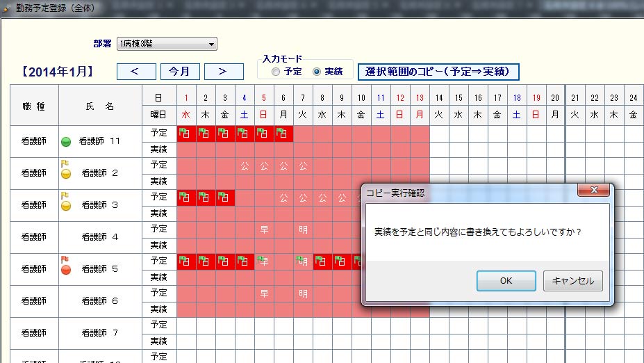Viewport: 644px width, 363px height.
Task: Dismiss the dialog with キャンセル
Action: pos(572,281)
